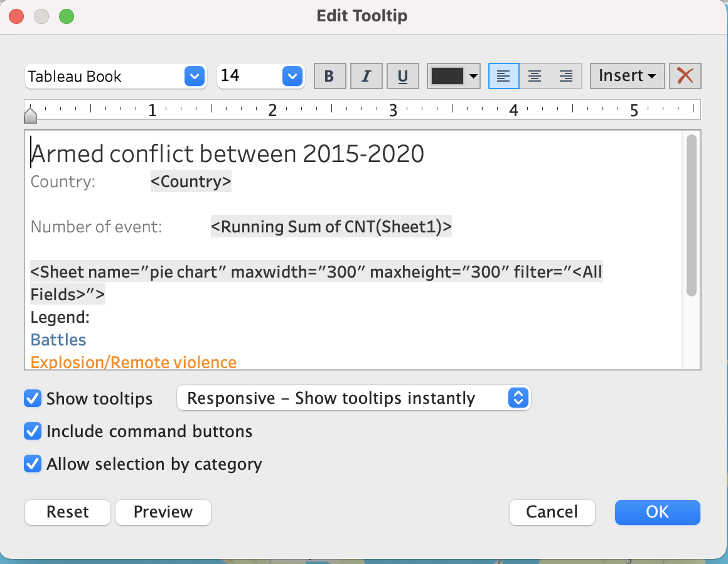Confirm changes with OK button
This screenshot has height=564, width=728.
point(657,512)
